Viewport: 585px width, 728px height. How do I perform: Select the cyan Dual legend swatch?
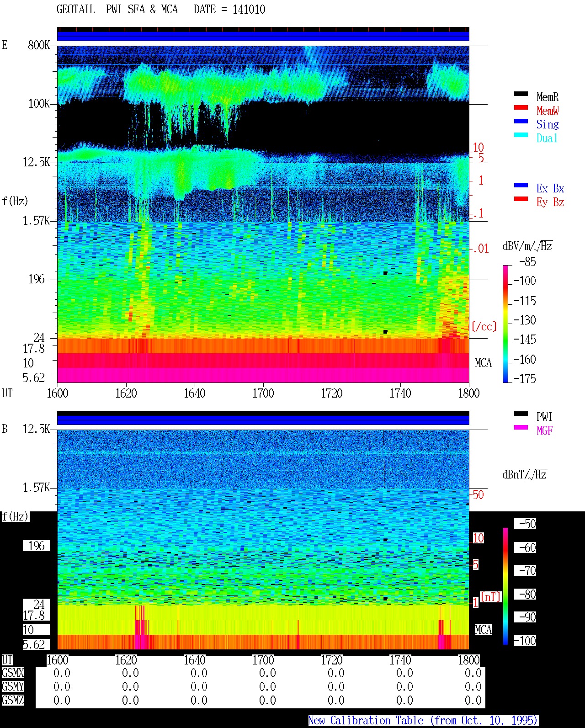(x=521, y=135)
